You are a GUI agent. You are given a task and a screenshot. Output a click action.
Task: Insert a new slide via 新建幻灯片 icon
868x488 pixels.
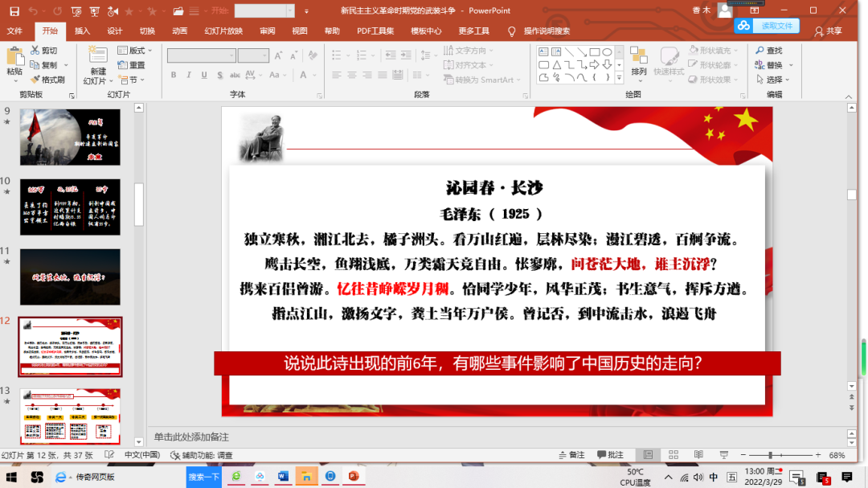click(x=98, y=55)
